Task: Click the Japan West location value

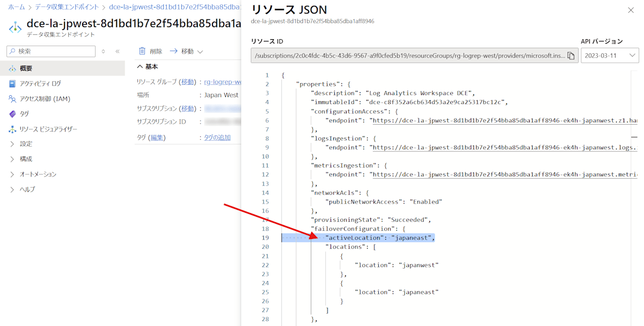Action: tap(221, 95)
